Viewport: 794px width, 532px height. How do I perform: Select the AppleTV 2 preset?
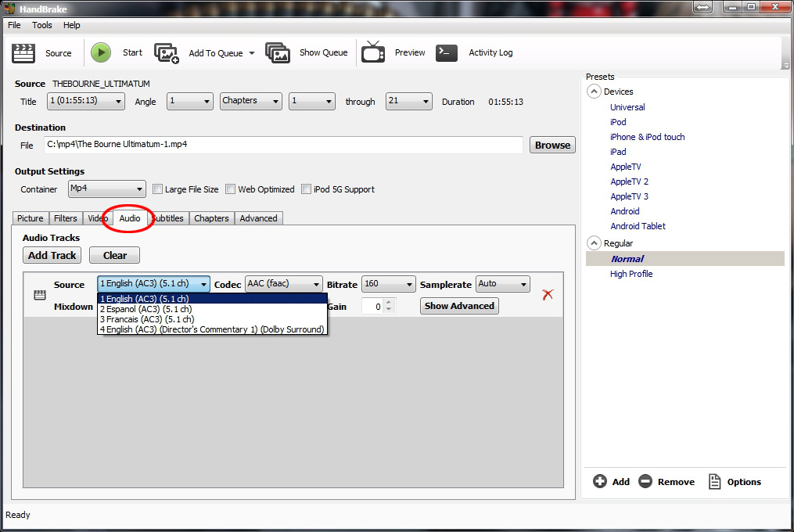[629, 182]
